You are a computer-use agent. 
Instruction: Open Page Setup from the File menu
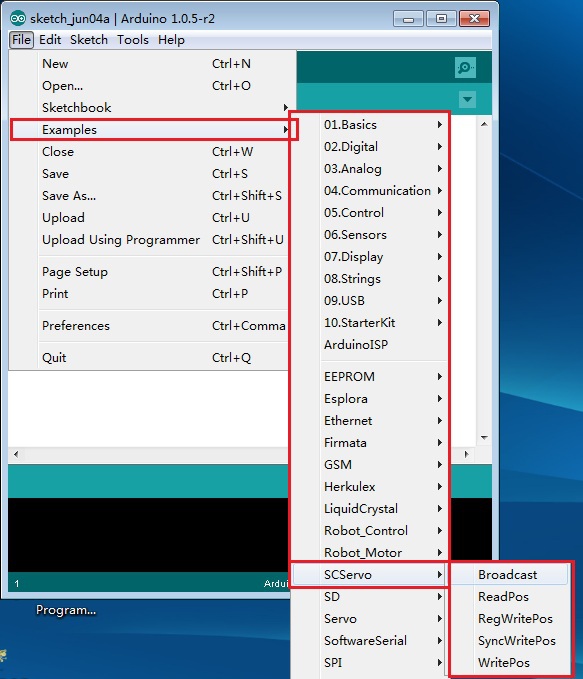tap(149, 272)
